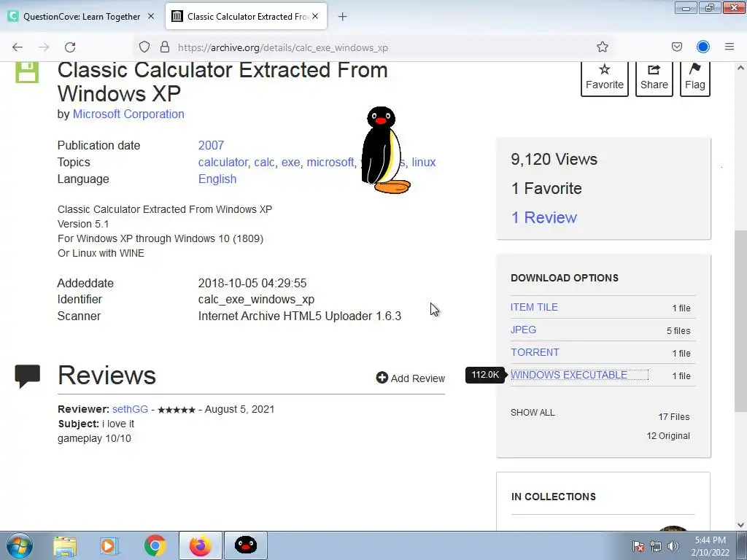Close the Classic Calculator tab

pos(315,16)
